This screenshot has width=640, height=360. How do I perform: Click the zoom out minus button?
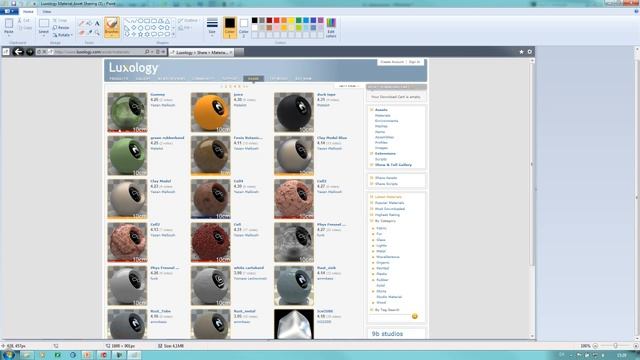point(595,346)
